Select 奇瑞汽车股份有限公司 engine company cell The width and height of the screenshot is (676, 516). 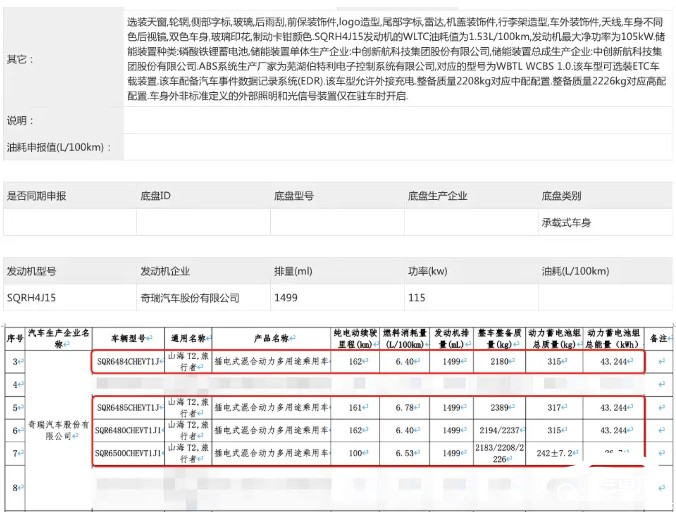(x=190, y=297)
